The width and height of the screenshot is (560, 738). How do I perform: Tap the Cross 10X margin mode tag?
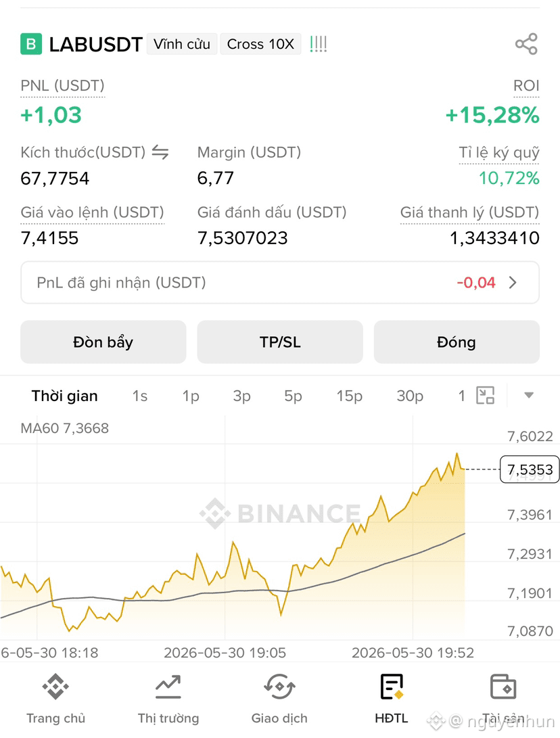[x=260, y=44]
